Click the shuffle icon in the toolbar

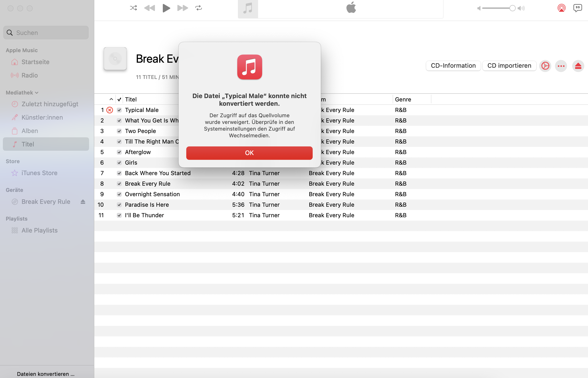click(133, 8)
